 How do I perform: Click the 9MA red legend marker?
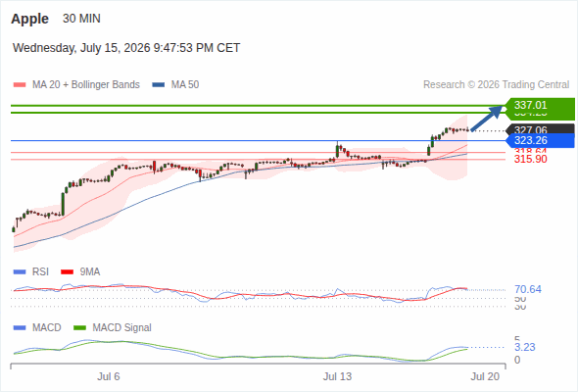click(x=67, y=272)
